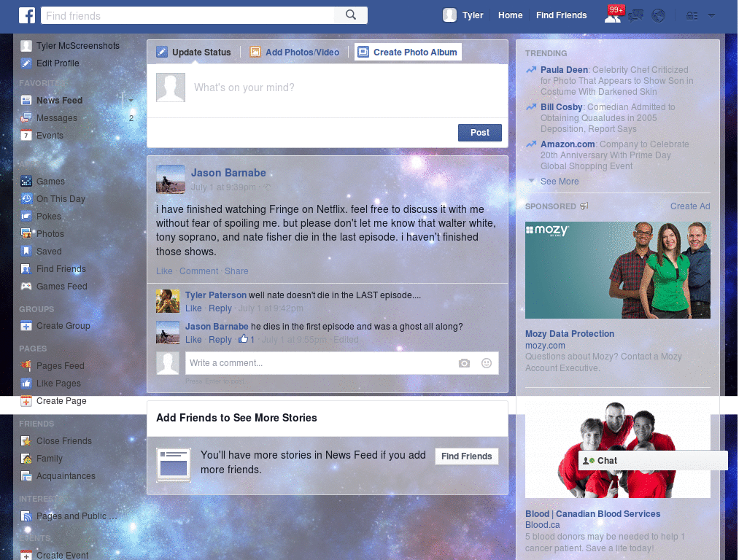The width and height of the screenshot is (747, 560).
Task: Attach a photo using camera icon in comment box
Action: click(x=464, y=363)
